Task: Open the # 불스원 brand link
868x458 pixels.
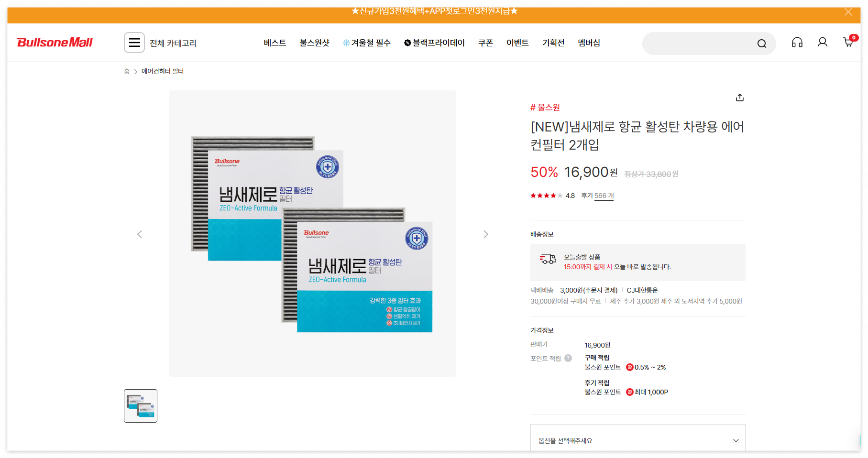Action: coord(545,107)
